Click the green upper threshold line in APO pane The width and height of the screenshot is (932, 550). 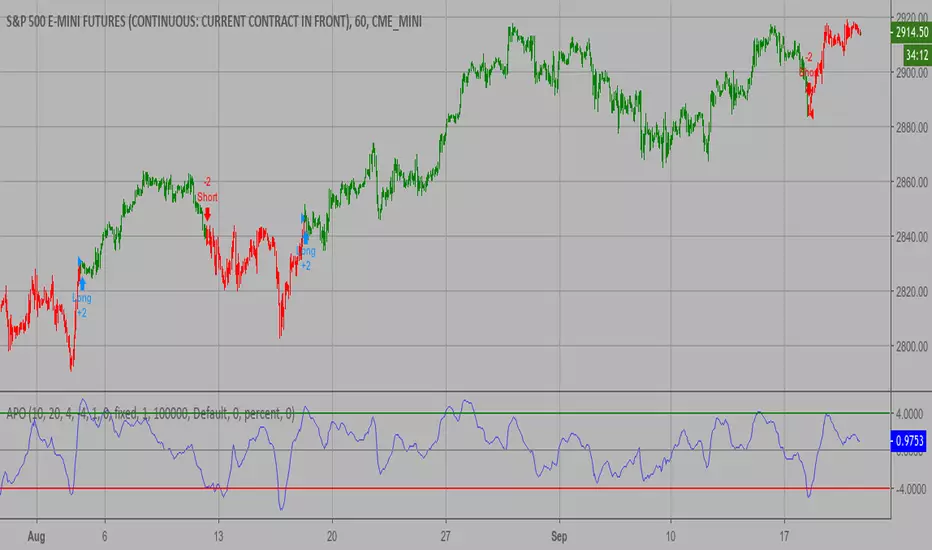tap(445, 413)
